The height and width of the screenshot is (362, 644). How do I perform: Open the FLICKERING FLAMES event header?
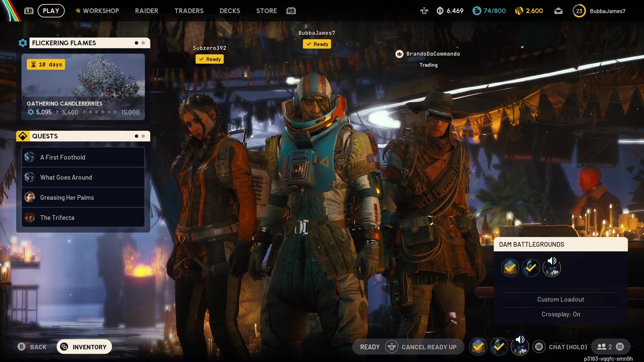(90, 43)
